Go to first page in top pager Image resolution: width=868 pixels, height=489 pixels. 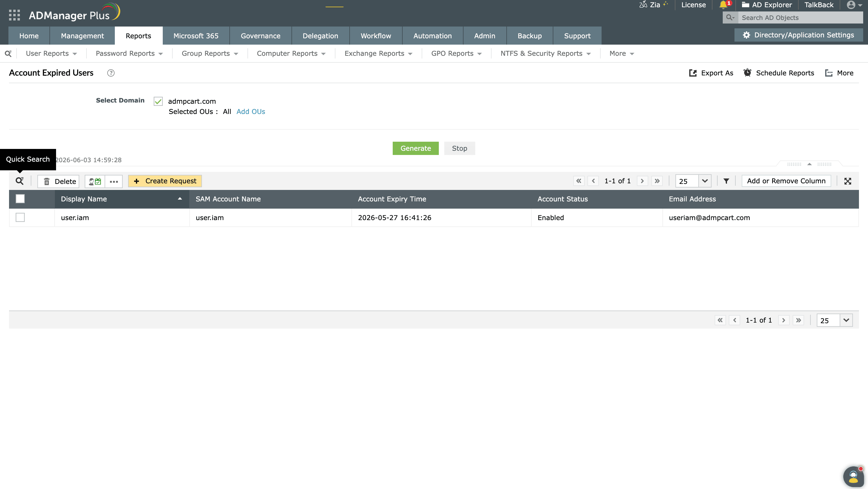coord(579,181)
